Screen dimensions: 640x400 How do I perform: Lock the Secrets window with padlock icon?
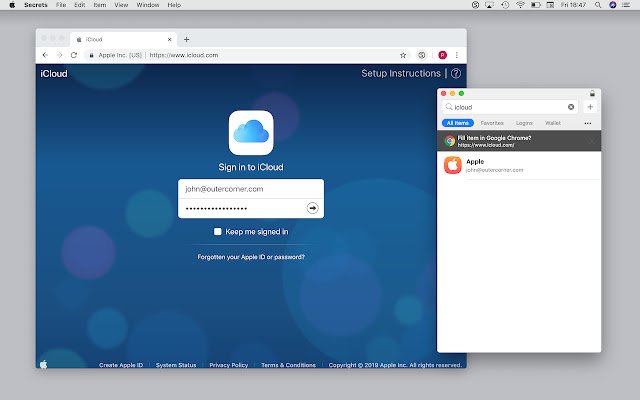coord(592,93)
